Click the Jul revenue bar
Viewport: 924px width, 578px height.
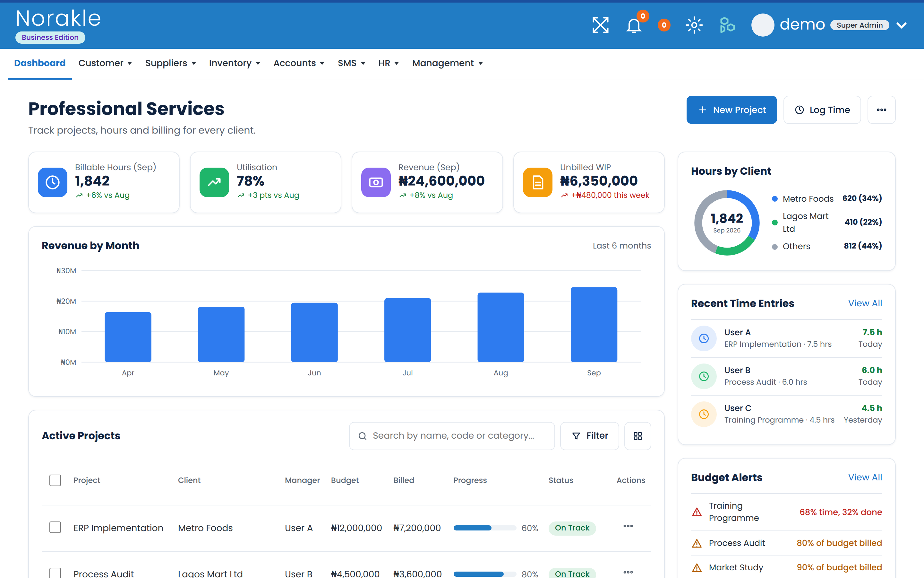[407, 330]
